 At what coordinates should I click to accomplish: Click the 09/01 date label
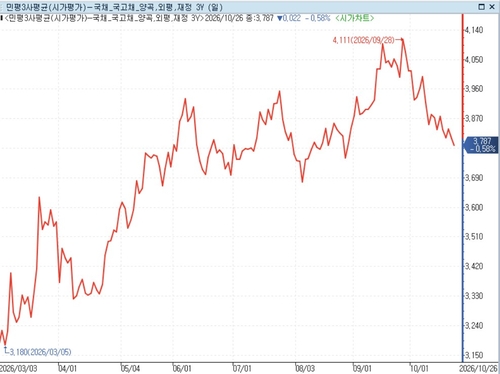tap(362, 369)
